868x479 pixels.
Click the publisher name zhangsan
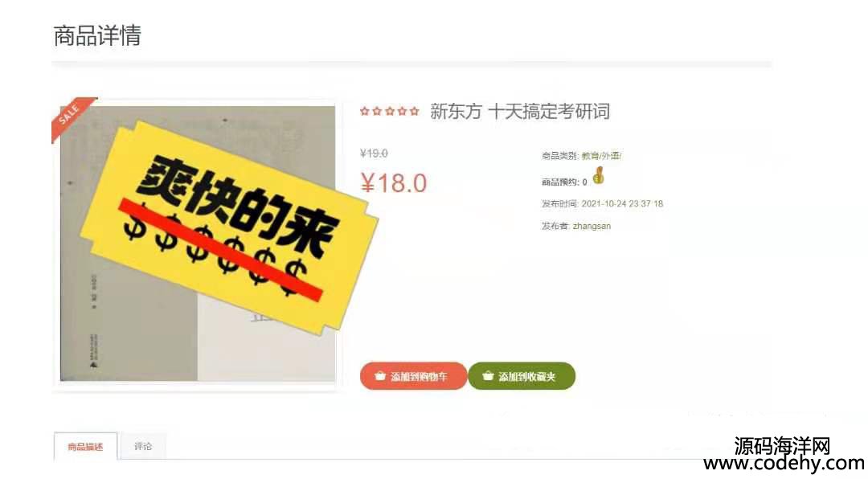click(x=592, y=226)
